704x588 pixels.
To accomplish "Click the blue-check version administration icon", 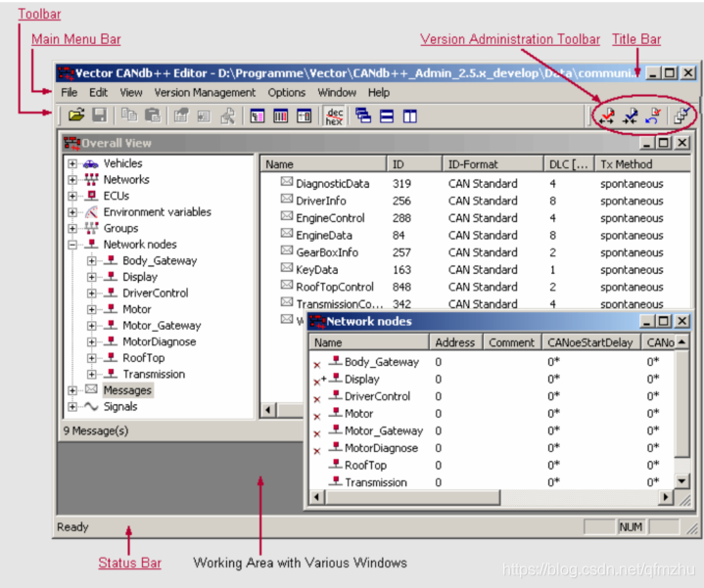I will coord(631,116).
